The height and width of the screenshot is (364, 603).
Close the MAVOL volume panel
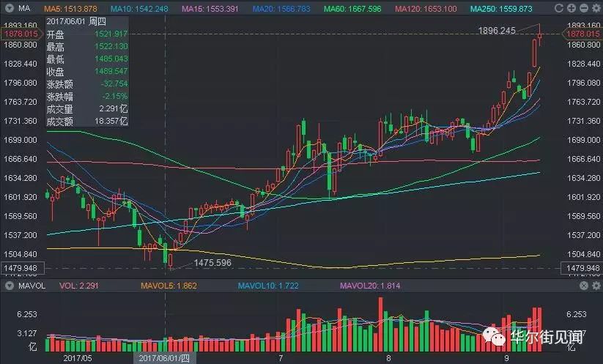coord(584,286)
